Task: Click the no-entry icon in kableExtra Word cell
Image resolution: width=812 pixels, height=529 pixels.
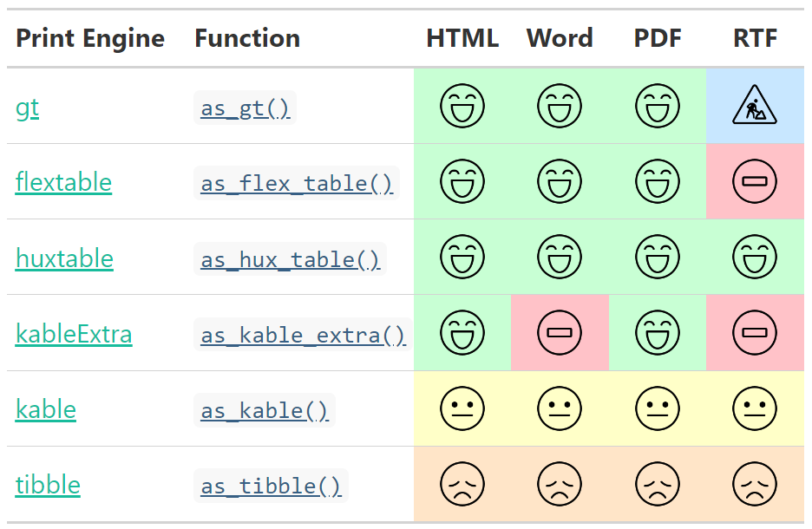Action: [560, 333]
